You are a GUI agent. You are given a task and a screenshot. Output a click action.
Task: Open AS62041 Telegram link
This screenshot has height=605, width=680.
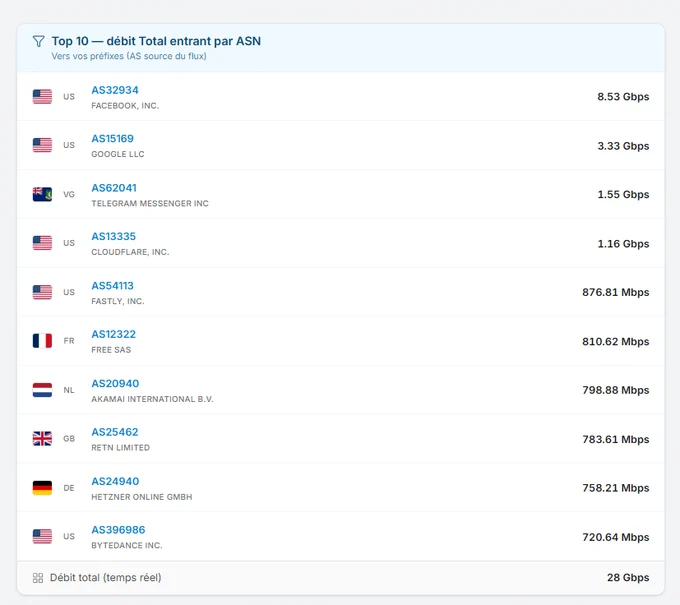(114, 188)
